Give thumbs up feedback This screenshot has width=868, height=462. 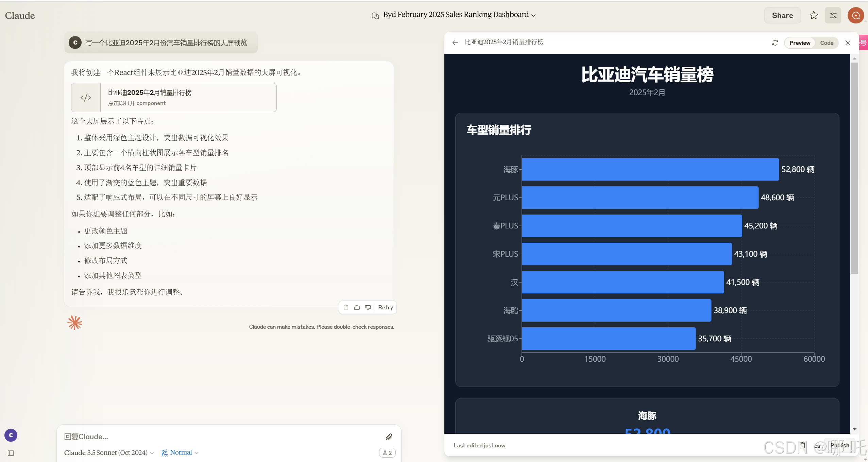357,307
